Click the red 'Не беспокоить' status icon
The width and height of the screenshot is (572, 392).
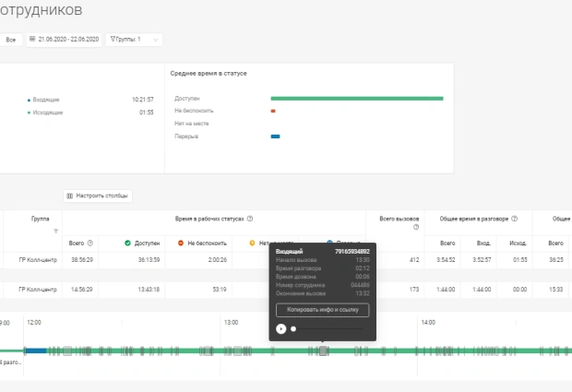(x=181, y=243)
